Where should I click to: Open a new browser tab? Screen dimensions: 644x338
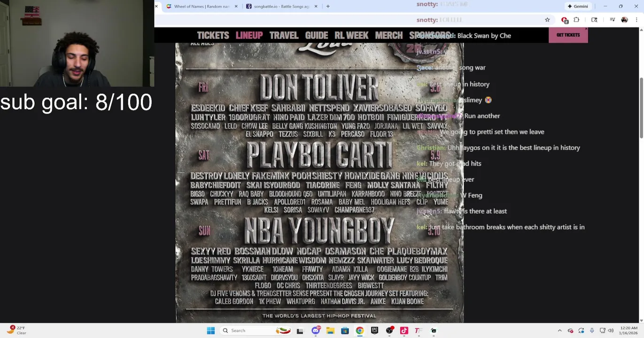pos(328,7)
